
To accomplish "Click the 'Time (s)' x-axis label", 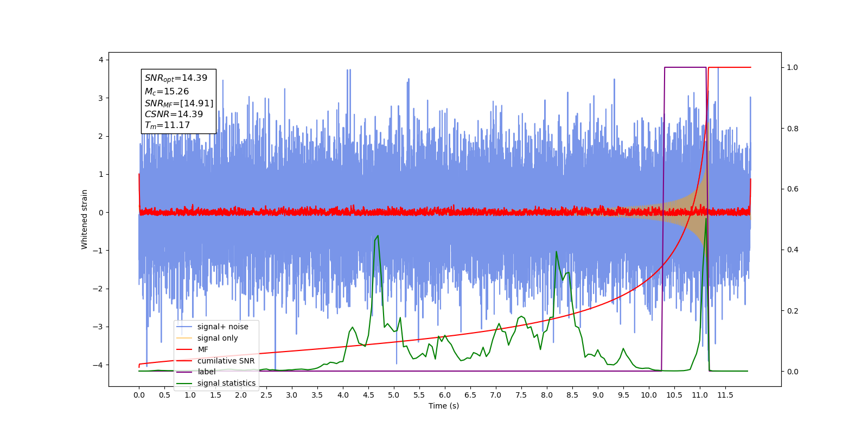I will [444, 406].
